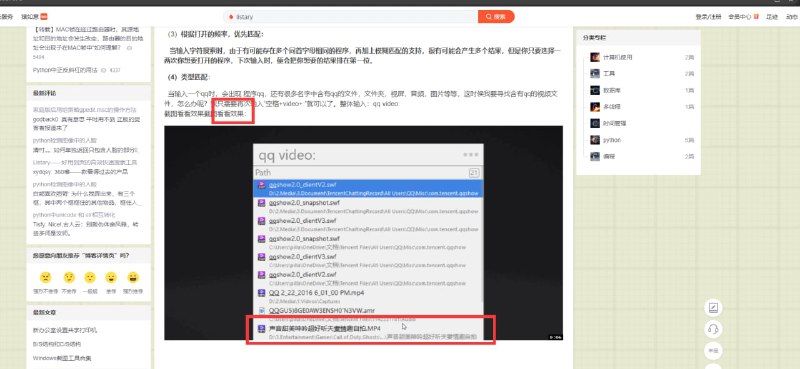Image resolution: width=800 pixels, height=369 pixels.
Task: Open 足迹 in the top navigation
Action: pos(771,17)
